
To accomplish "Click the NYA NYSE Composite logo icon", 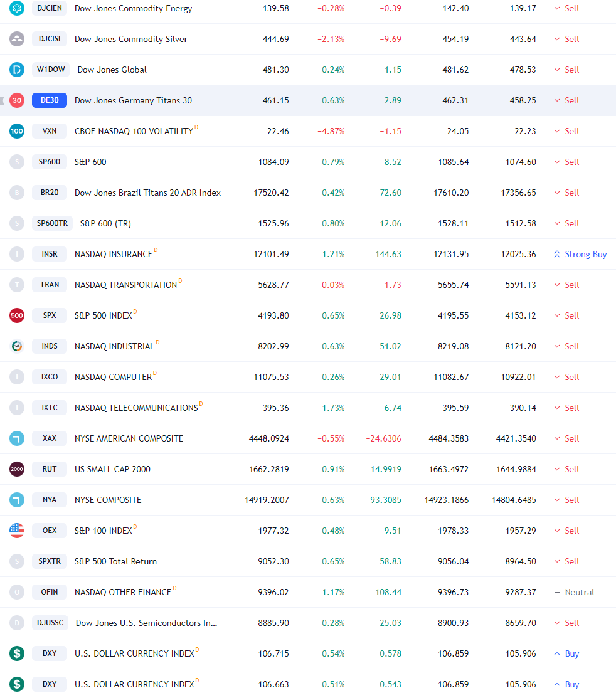I will click(17, 500).
